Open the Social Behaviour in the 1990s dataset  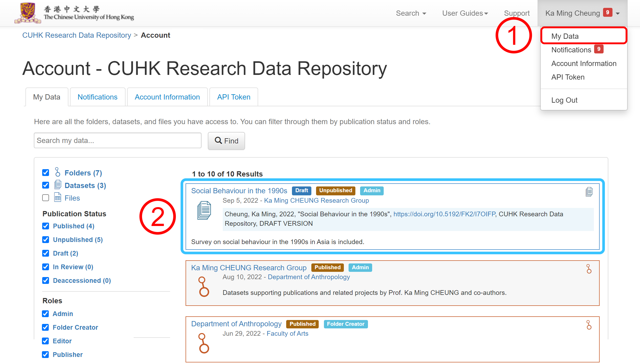(239, 191)
